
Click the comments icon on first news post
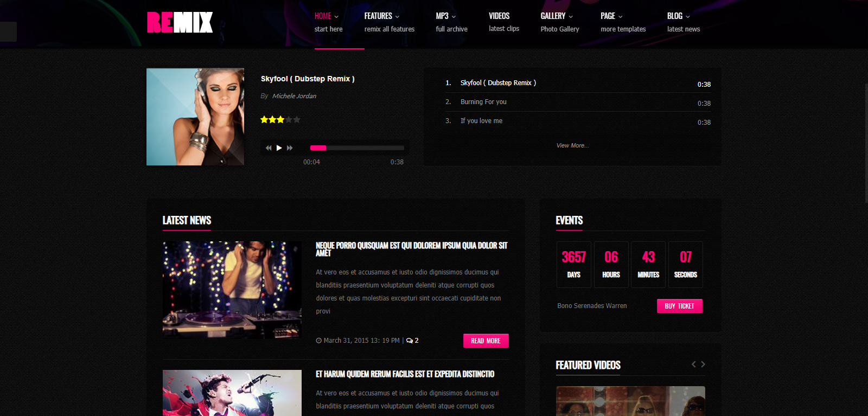click(x=410, y=341)
